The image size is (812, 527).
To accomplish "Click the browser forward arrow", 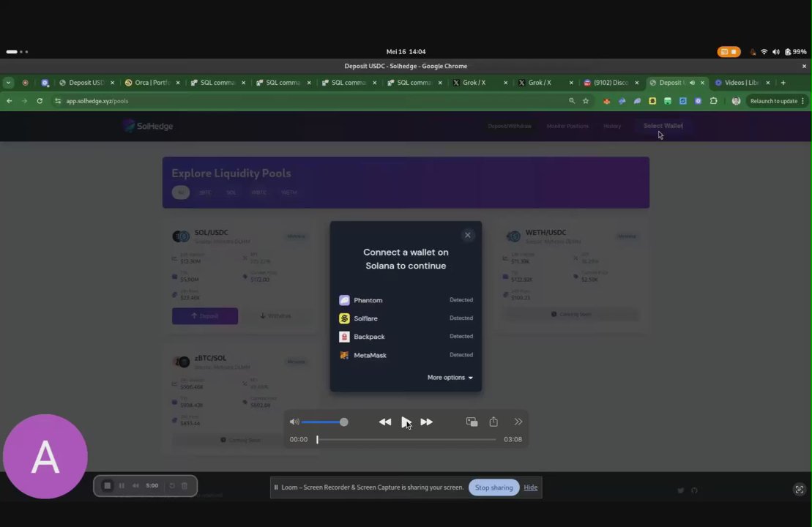I will point(24,101).
